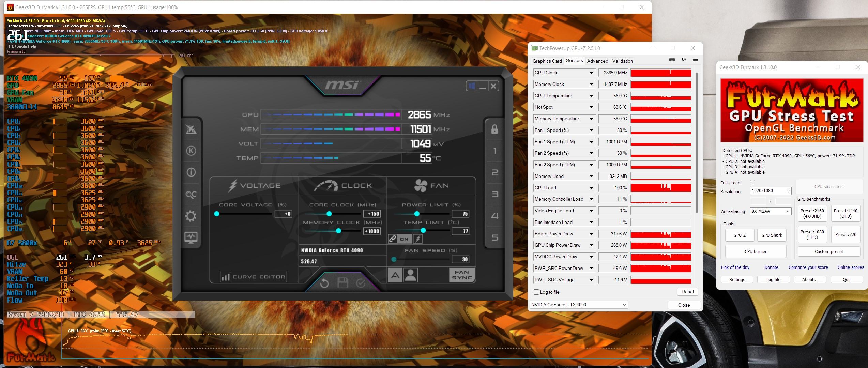868x368 pixels.
Task: Expand the Resolution 1920x1080 dropdown
Action: 770,191
